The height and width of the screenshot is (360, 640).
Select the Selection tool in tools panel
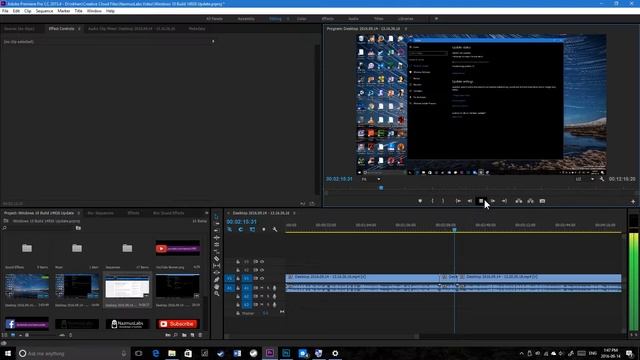[x=217, y=217]
